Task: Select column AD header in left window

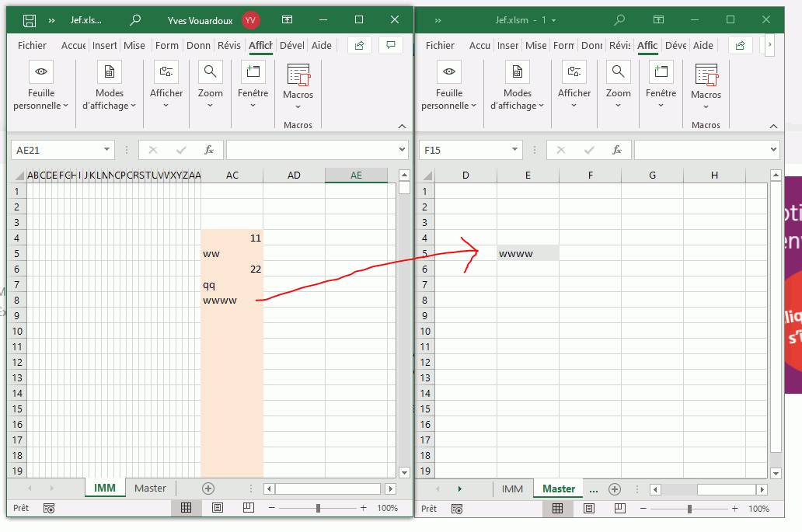Action: pos(294,176)
